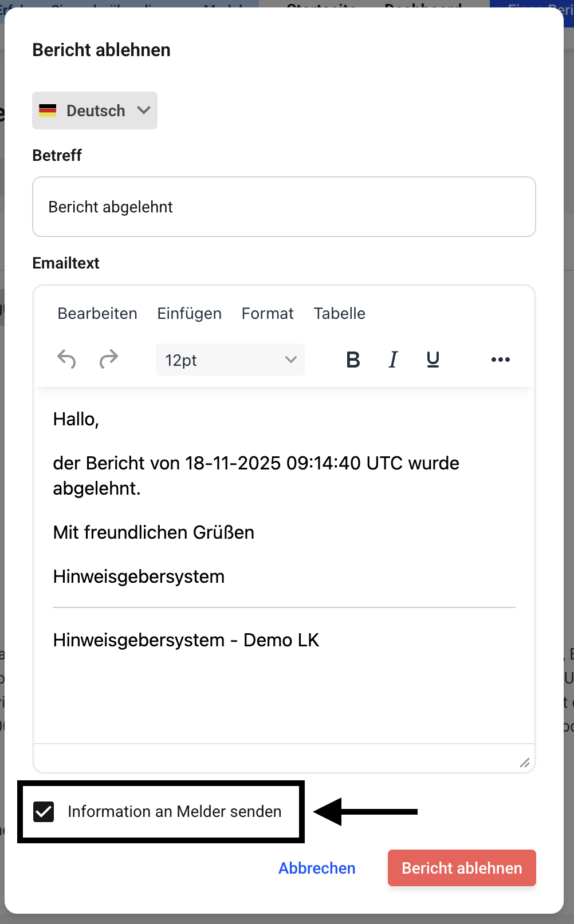Click the Abbrechen link
The width and height of the screenshot is (574, 924).
pyautogui.click(x=317, y=868)
